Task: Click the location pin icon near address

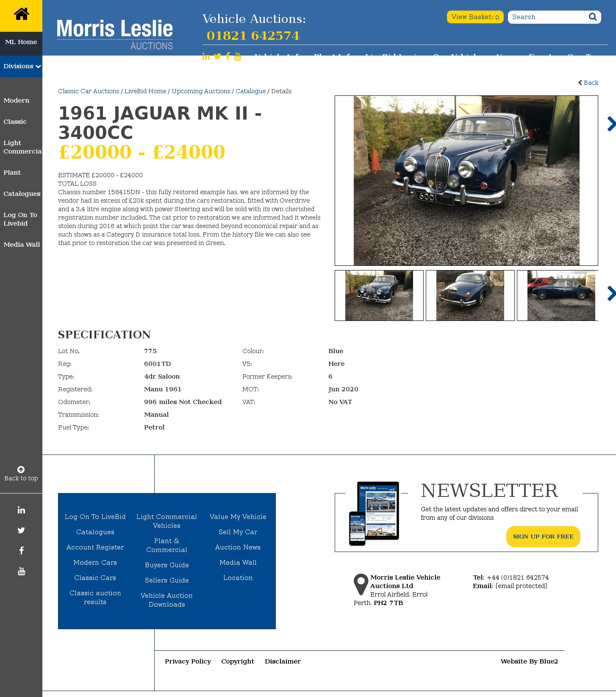Action: [x=361, y=585]
